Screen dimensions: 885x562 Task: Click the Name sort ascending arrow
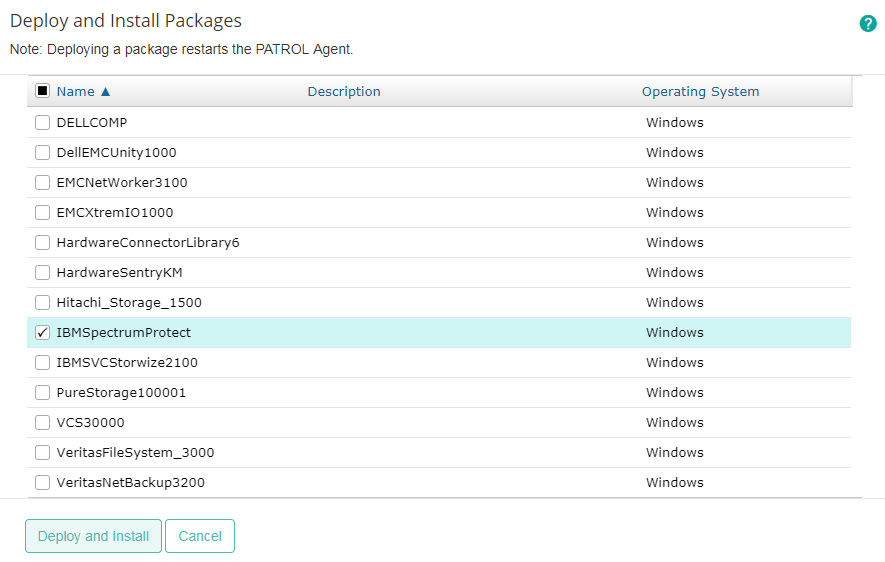(x=106, y=91)
